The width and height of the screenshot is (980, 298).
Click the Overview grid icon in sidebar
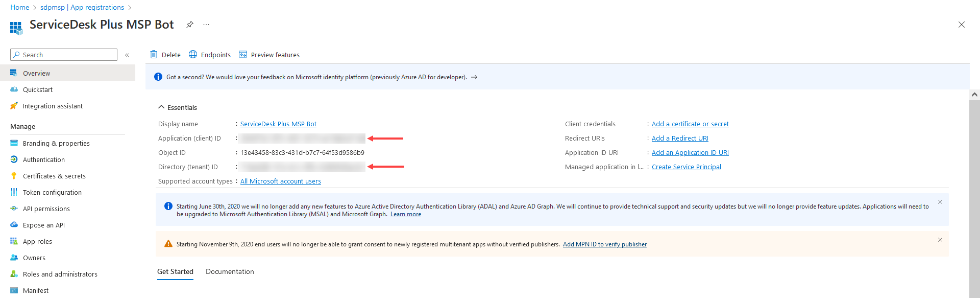point(14,73)
